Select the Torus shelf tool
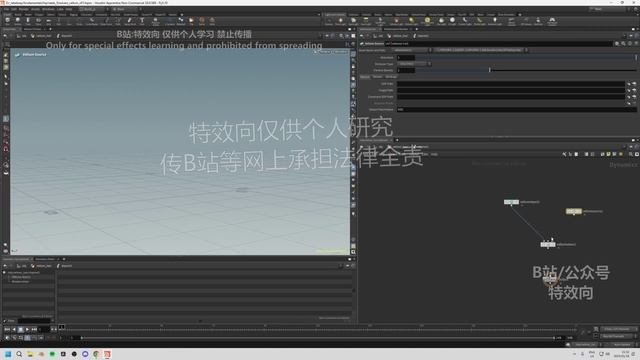The width and height of the screenshot is (640, 360). (38, 20)
